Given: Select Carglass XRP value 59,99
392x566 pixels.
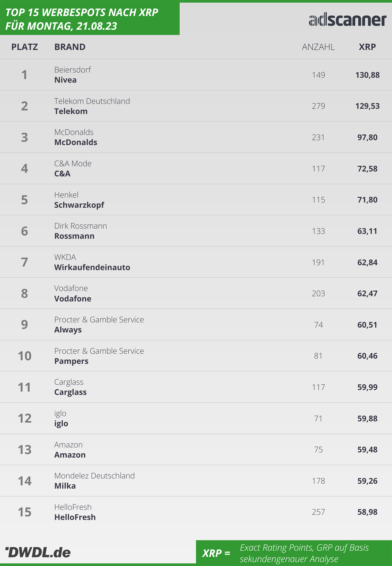Looking at the screenshot, I should click(x=367, y=387).
